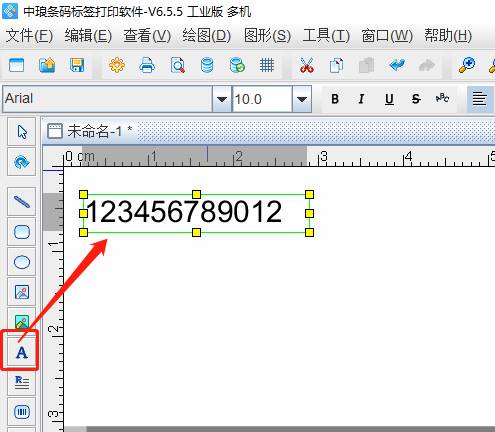Click the scissors cut icon
This screenshot has height=432, width=495.
click(x=306, y=65)
